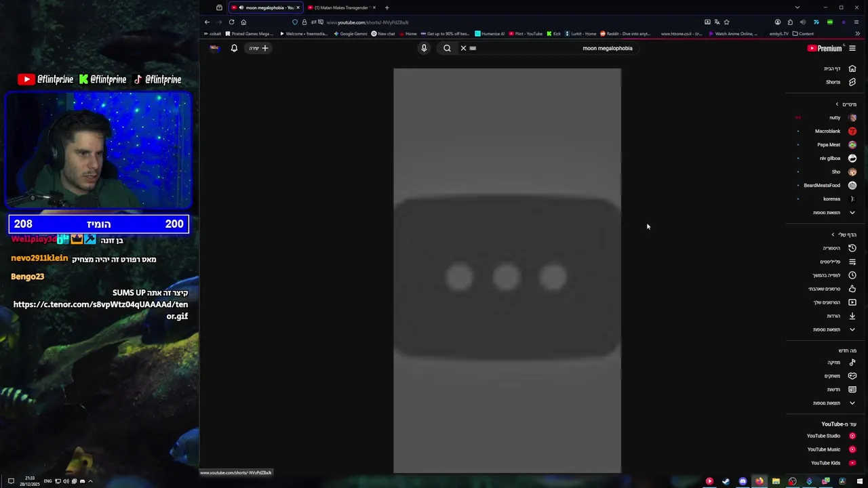Open the Papa Meat channel subscription
The image size is (868, 488).
[835, 144]
